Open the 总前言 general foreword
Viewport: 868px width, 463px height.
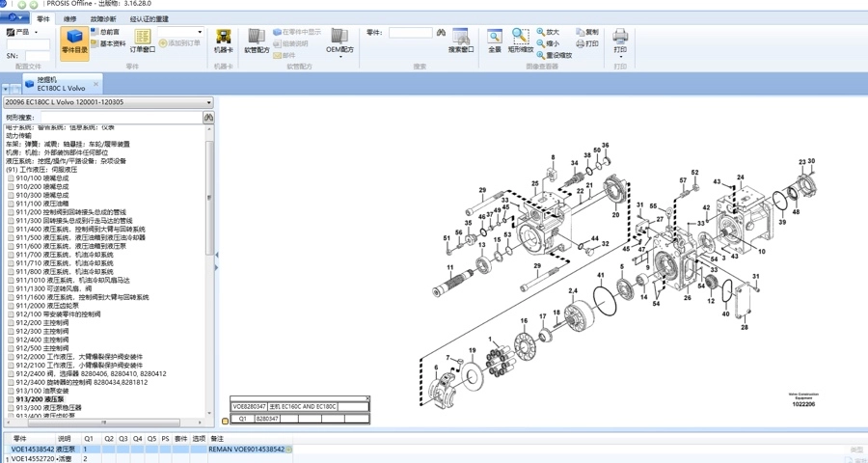point(105,32)
